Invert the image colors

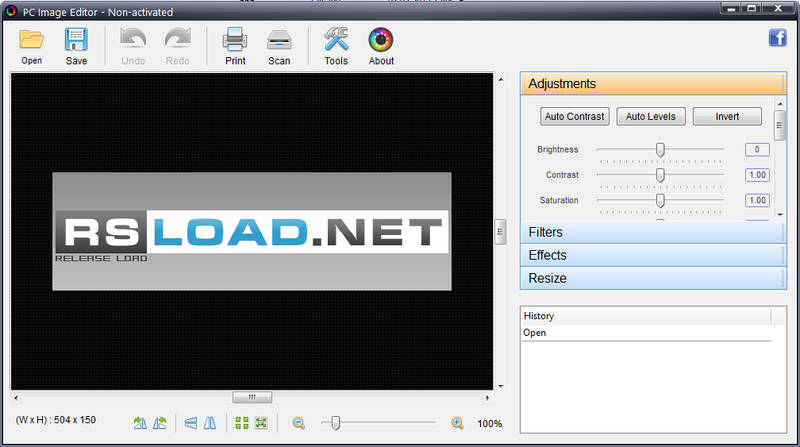[x=727, y=116]
